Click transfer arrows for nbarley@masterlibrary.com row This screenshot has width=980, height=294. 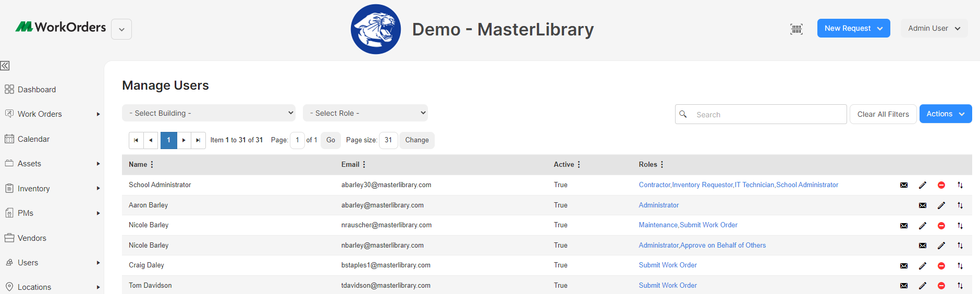pyautogui.click(x=960, y=246)
